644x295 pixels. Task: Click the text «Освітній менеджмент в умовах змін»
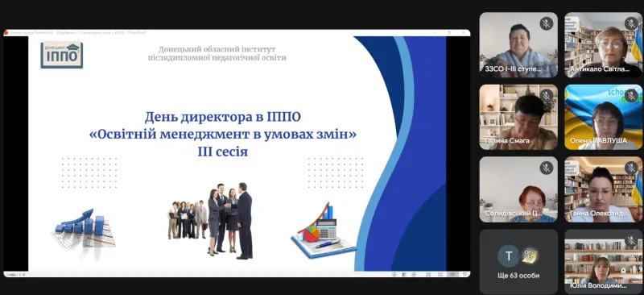click(x=223, y=135)
